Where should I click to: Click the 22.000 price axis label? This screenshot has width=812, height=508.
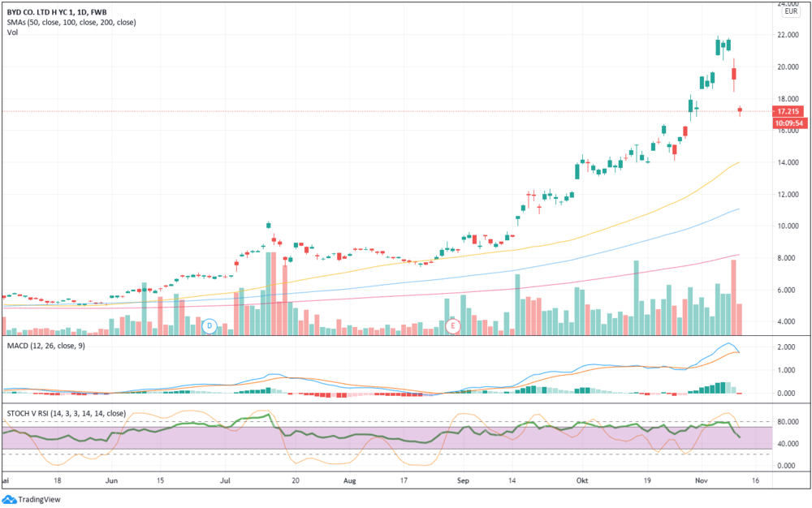(x=788, y=35)
